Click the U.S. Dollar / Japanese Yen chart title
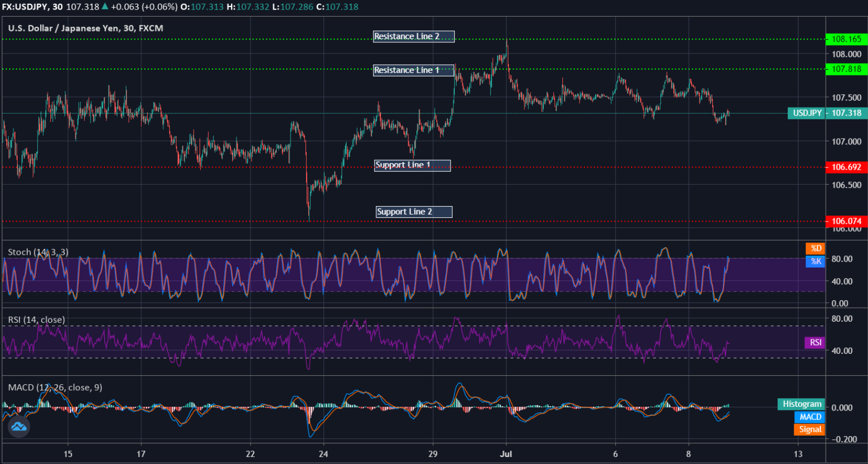This screenshot has height=464, width=868. [x=86, y=28]
